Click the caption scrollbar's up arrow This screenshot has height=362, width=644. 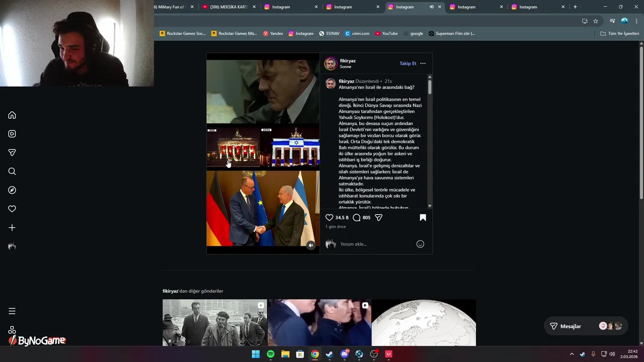coord(430,77)
